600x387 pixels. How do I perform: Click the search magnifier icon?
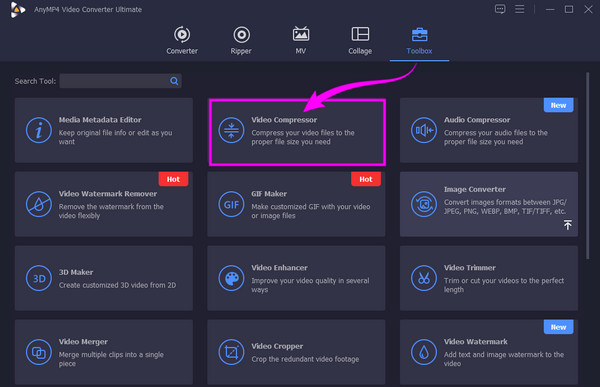click(x=174, y=81)
